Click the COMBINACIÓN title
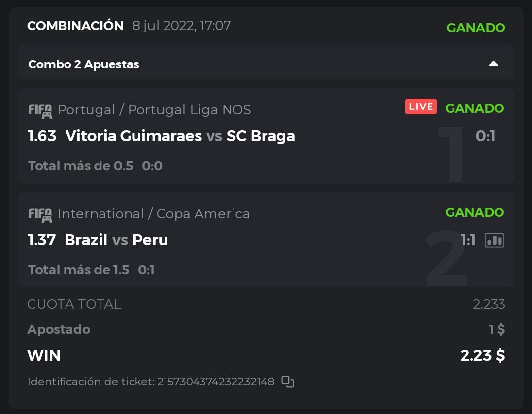 (x=75, y=26)
